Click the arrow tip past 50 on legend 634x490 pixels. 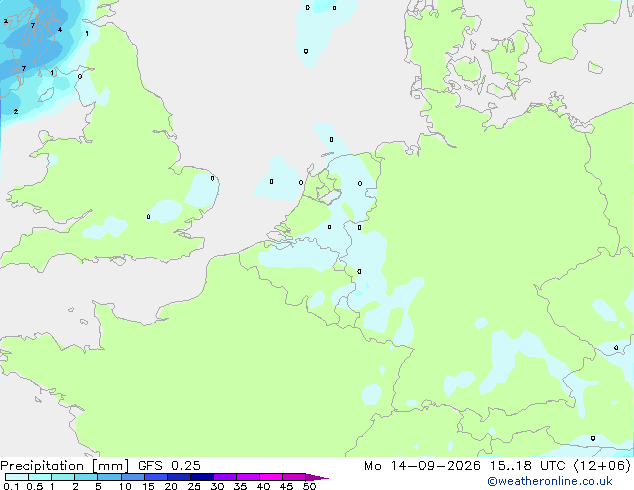pyautogui.click(x=317, y=477)
